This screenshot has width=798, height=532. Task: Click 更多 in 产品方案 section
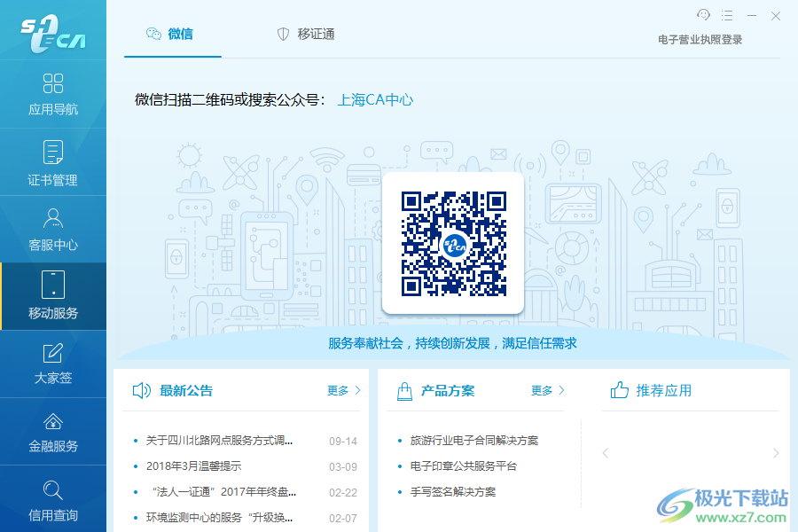[x=548, y=390]
